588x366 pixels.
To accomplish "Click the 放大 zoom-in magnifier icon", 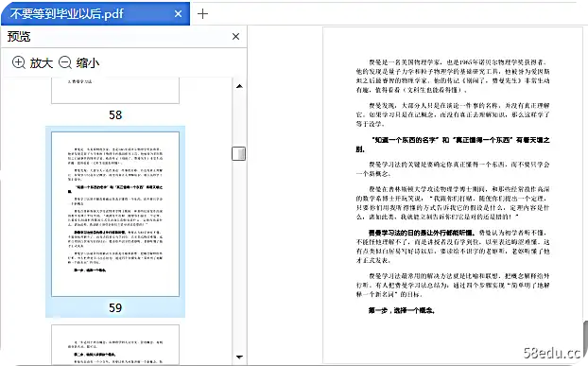I will pyautogui.click(x=19, y=62).
